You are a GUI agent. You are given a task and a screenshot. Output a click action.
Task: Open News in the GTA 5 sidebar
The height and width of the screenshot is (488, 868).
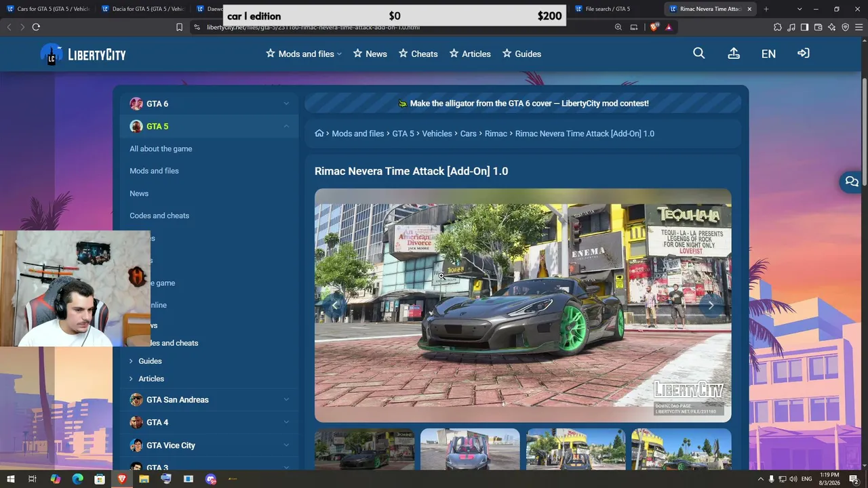tap(139, 193)
